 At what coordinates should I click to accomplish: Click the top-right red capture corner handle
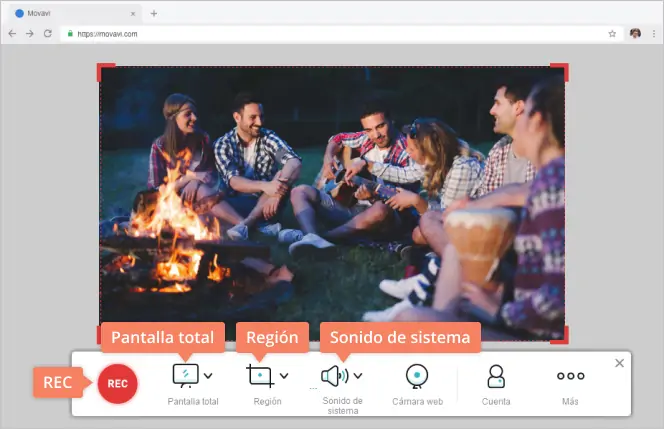tap(561, 70)
